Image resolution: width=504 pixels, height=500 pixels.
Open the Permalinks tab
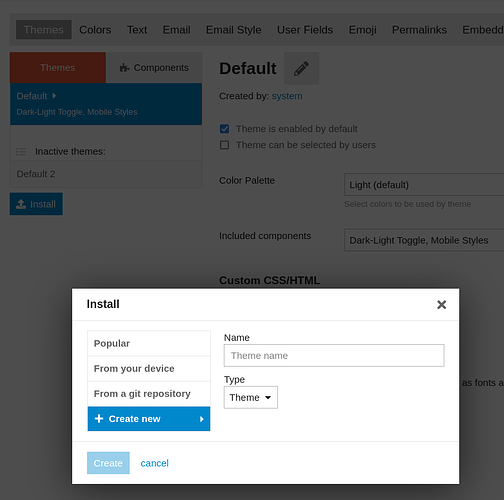tap(419, 30)
